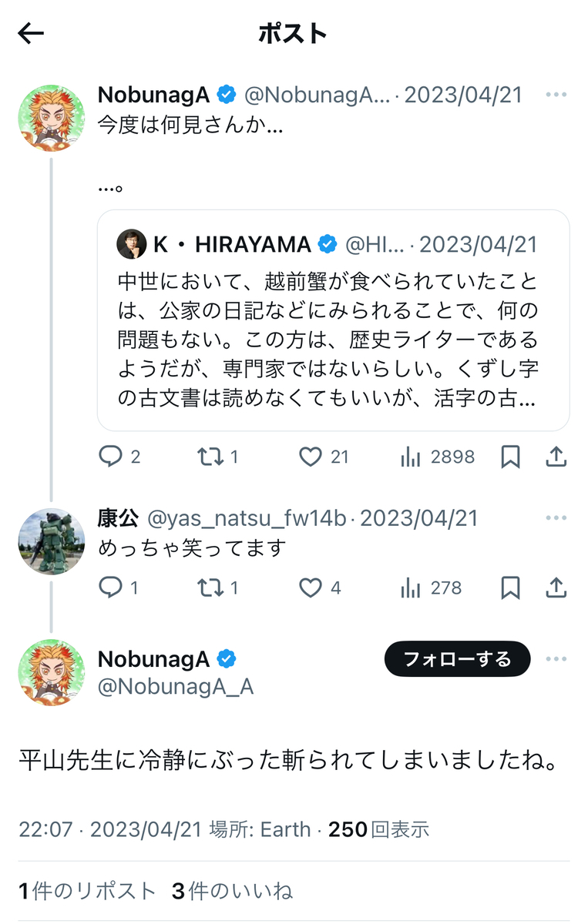Like NobunagA's post with 21 likes
Screen dimensions: 588x924
[x=311, y=457]
